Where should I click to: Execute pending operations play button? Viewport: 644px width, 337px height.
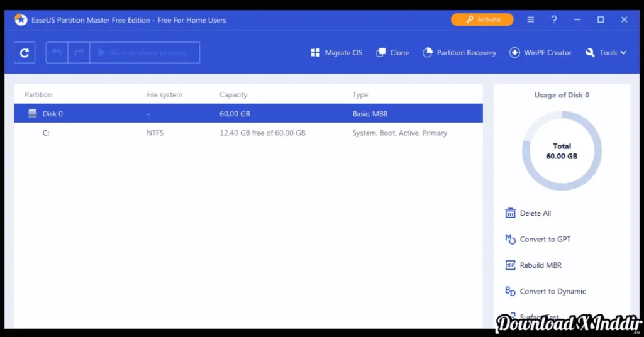point(145,53)
